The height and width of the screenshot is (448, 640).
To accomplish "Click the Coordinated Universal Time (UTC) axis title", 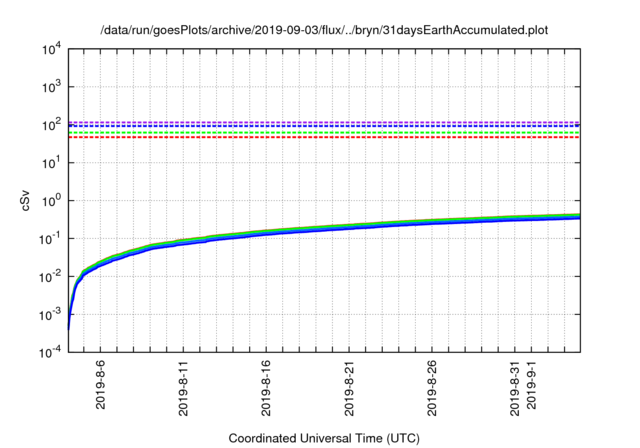I will (324, 439).
